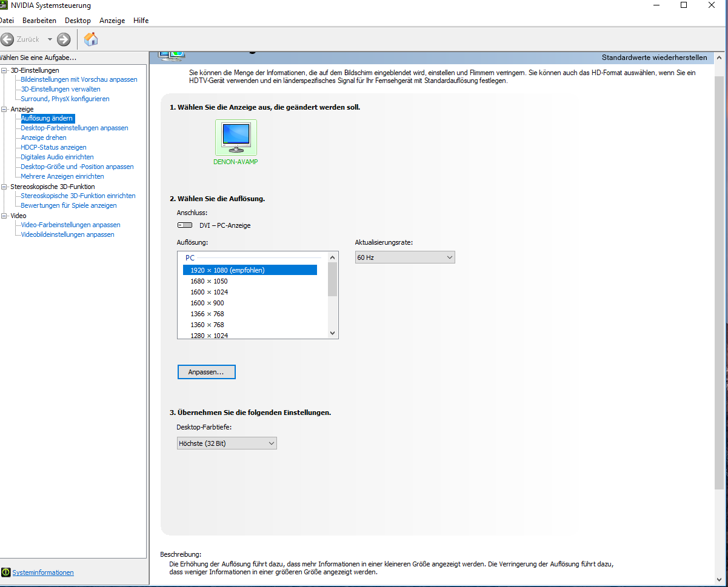Open Bewertungen für Spiele anzeigen
The width and height of the screenshot is (728, 587).
68,205
